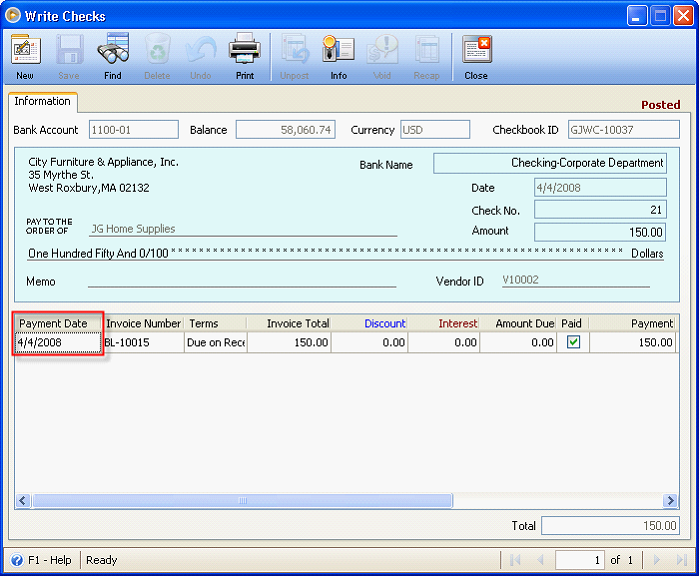The image size is (700, 577).
Task: Click the Vendor ID field V10002
Action: (575, 280)
